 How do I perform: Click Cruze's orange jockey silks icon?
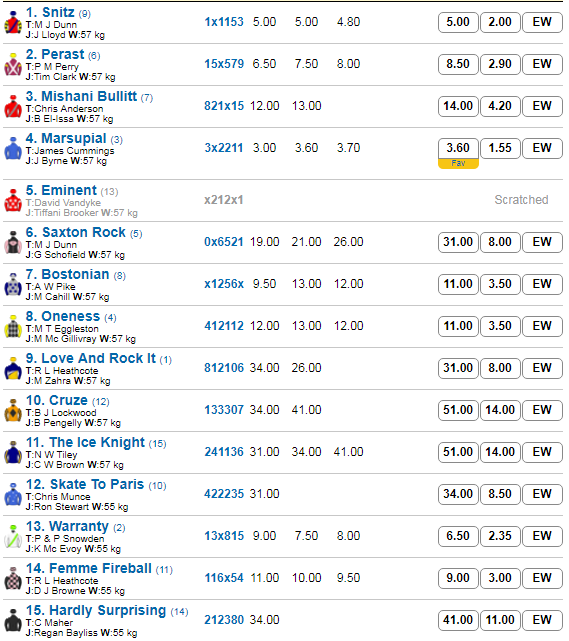coord(13,411)
